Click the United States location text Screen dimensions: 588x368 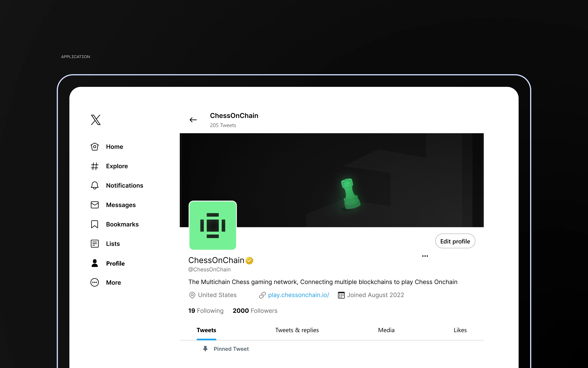(x=217, y=295)
